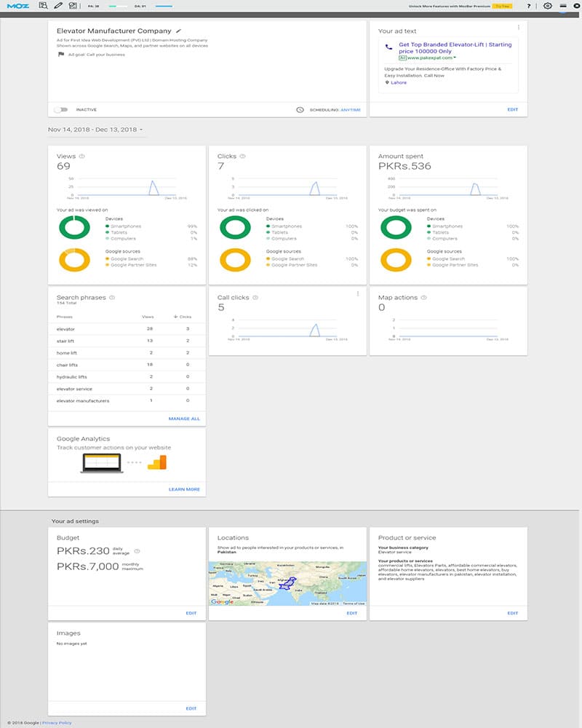Click EDIT on Budget card

tap(191, 613)
